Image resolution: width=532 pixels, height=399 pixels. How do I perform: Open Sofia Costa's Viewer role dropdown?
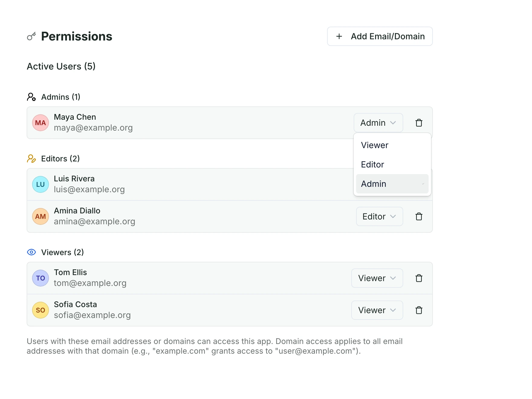coord(377,310)
